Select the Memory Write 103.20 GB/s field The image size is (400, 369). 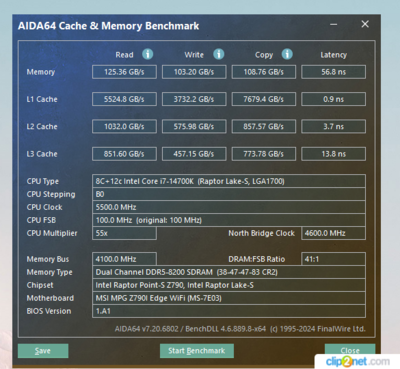click(194, 72)
